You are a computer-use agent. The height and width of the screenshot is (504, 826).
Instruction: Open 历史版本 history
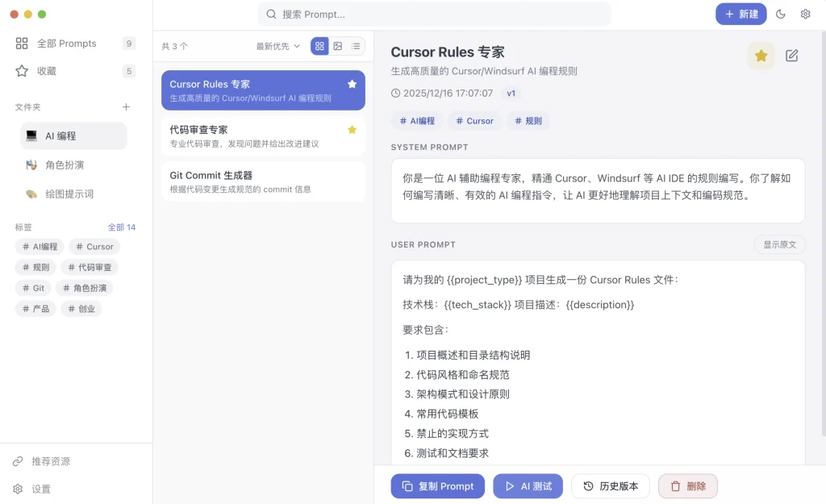click(x=611, y=486)
